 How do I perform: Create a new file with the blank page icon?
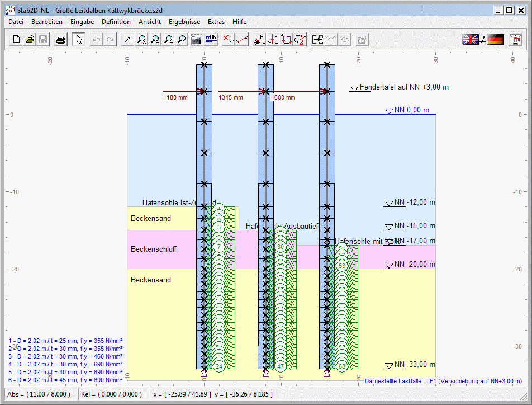[17, 40]
